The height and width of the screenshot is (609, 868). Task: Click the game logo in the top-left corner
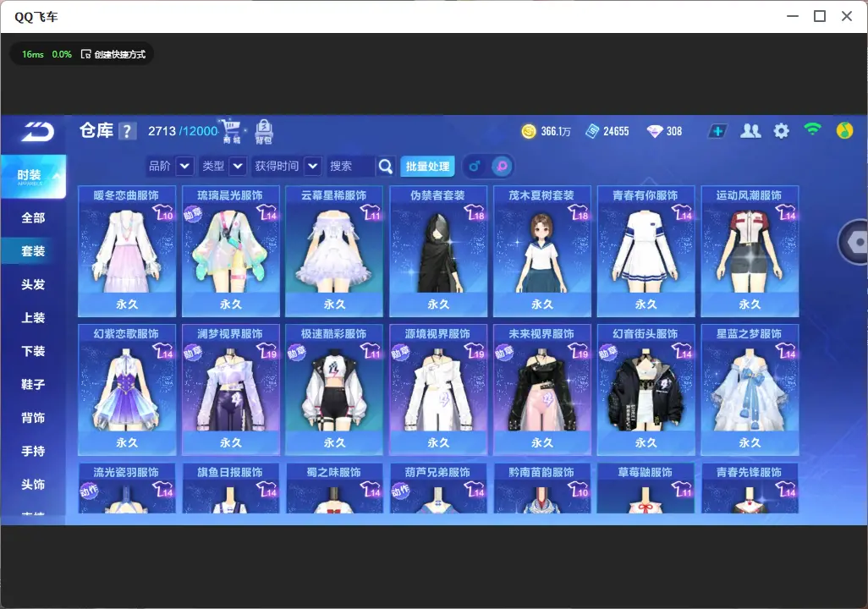click(37, 132)
